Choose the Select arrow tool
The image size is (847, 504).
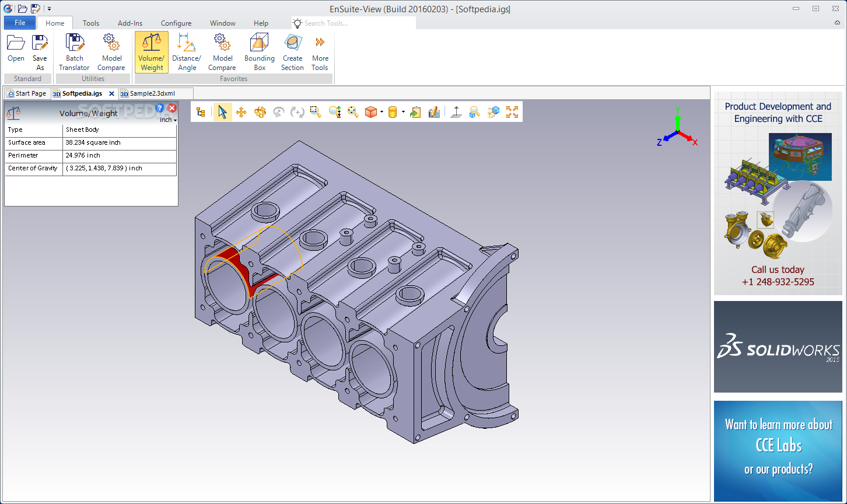click(x=222, y=112)
